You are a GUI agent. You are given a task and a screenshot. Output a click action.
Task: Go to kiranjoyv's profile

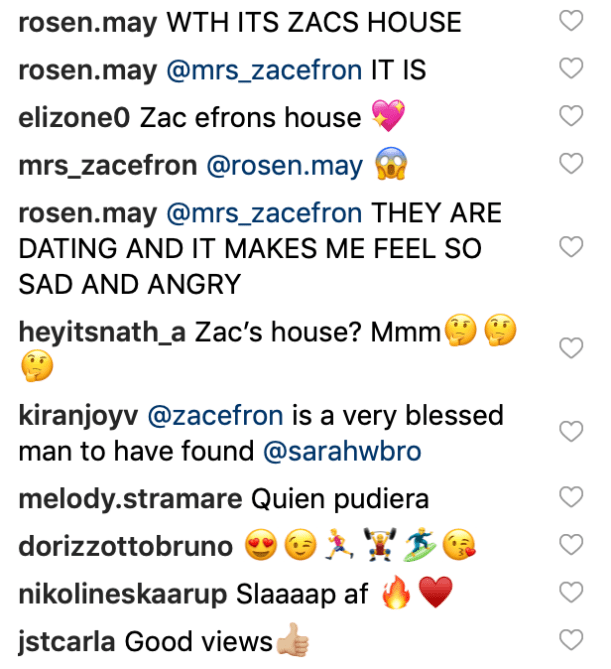(78, 414)
